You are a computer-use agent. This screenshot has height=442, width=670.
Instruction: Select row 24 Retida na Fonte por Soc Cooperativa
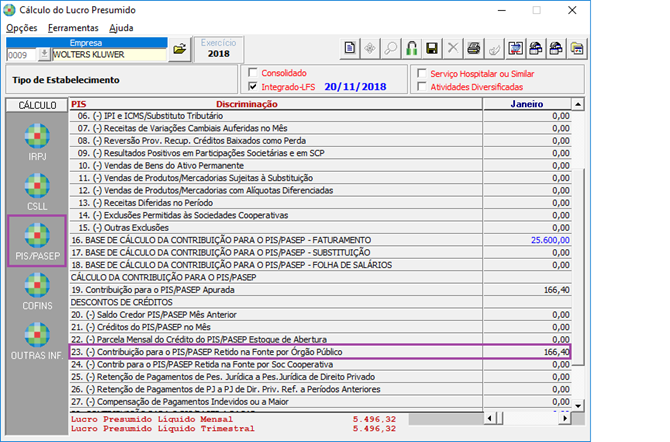(x=320, y=364)
